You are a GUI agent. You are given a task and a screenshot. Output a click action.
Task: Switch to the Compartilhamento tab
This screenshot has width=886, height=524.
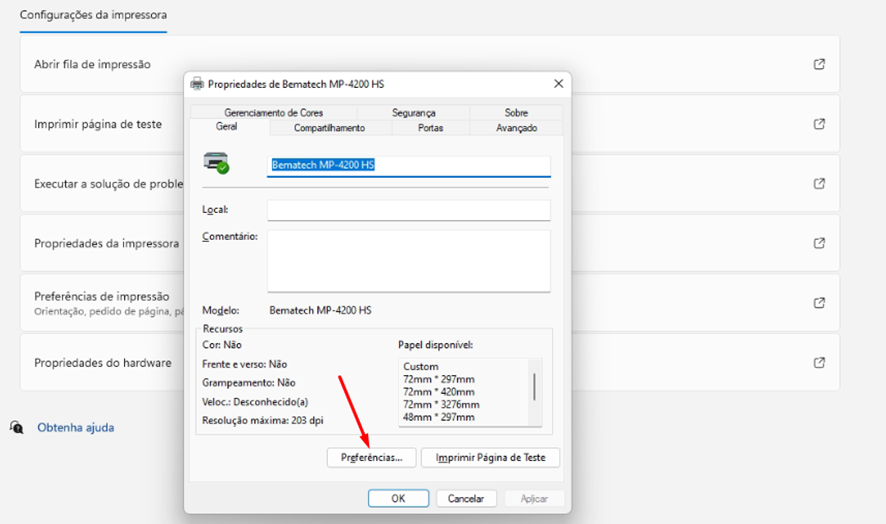coord(329,128)
